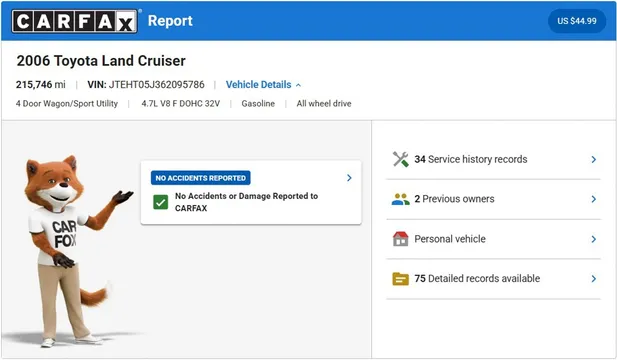Screen dimensions: 617x360
Task: Select the 34 Service history records text
Action: (471, 159)
